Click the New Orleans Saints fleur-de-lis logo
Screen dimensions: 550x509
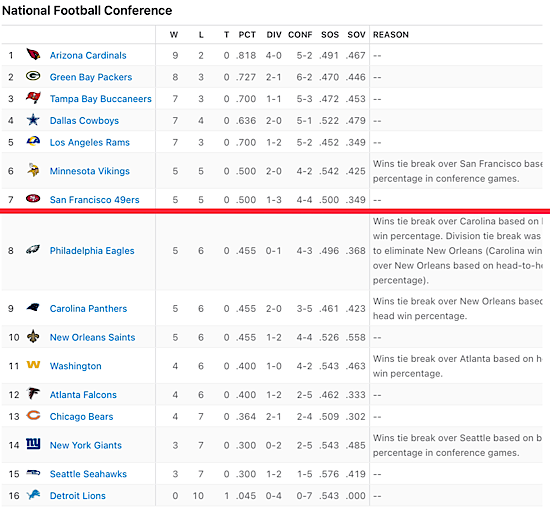33,336
